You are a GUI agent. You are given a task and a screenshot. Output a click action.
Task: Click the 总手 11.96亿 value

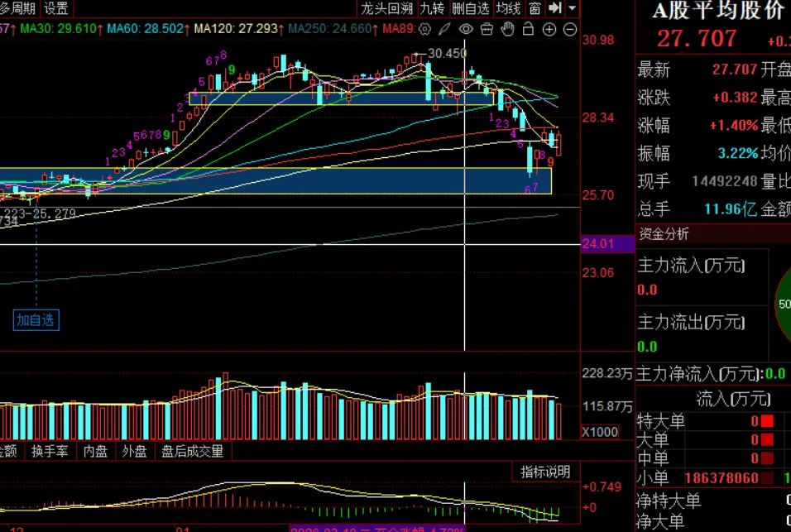[x=731, y=208]
